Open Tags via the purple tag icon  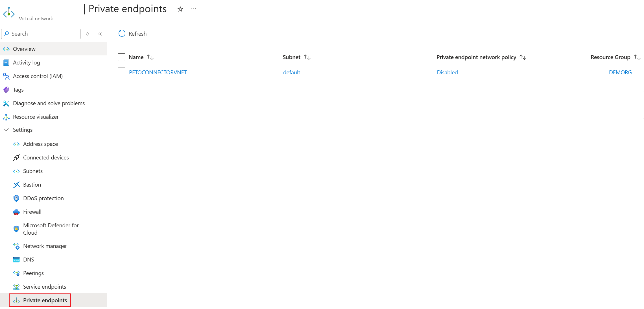6,90
